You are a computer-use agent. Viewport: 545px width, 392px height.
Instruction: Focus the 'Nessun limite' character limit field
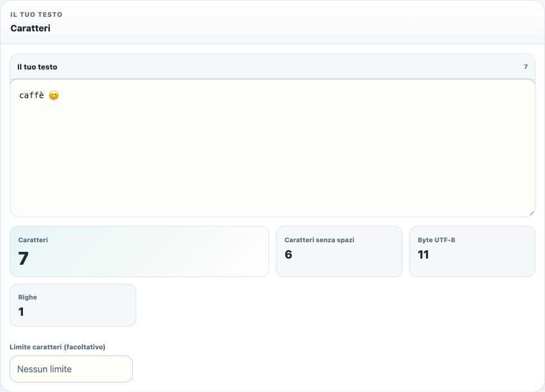[71, 369]
